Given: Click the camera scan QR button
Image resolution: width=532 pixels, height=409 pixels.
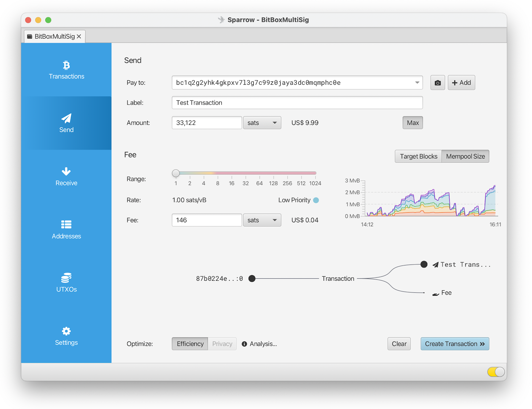Looking at the screenshot, I should pyautogui.click(x=438, y=83).
